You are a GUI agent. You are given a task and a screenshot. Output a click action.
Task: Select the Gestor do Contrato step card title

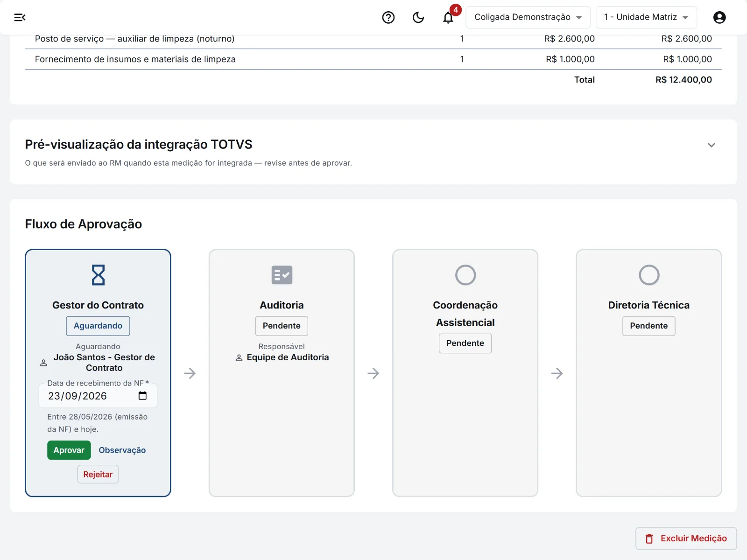[98, 305]
